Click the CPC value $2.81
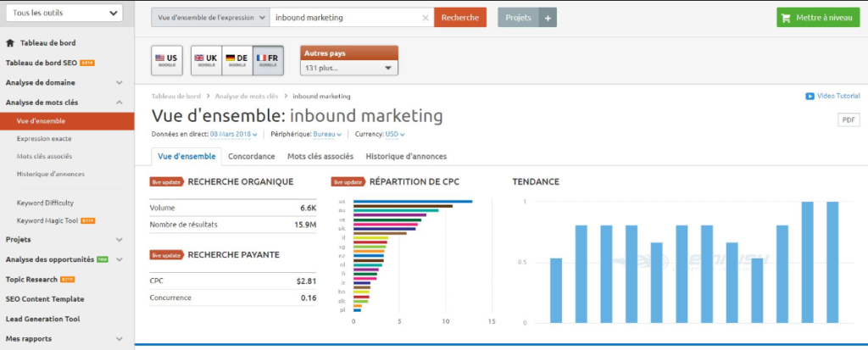This screenshot has height=350, width=868. pos(306,281)
